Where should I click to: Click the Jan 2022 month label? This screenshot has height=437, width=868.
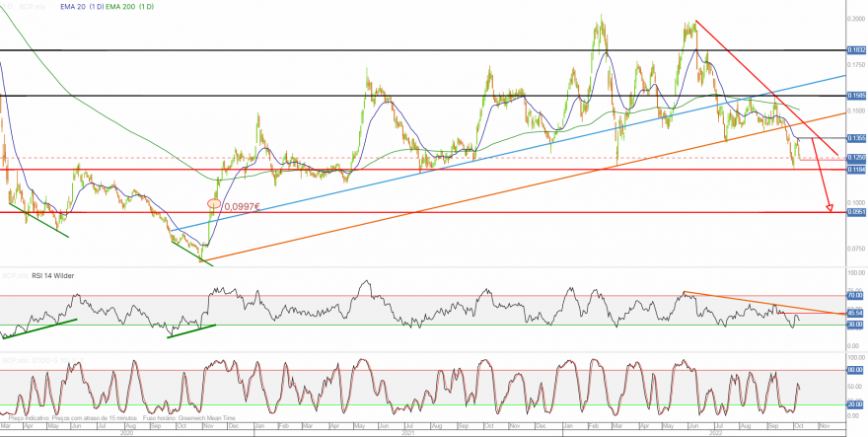tap(568, 426)
